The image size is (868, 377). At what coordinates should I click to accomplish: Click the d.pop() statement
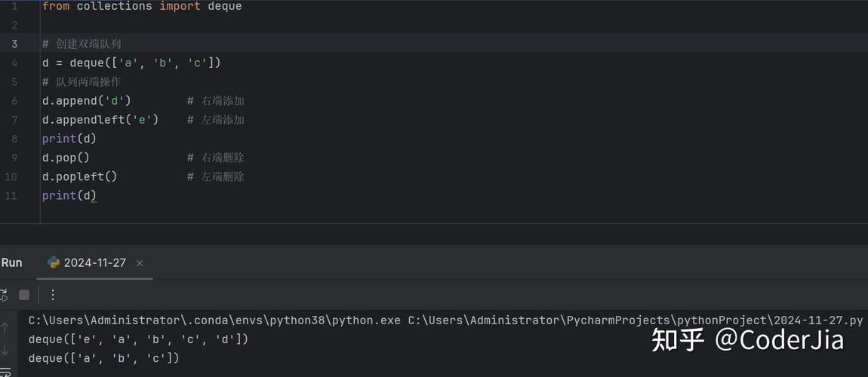[x=66, y=158]
